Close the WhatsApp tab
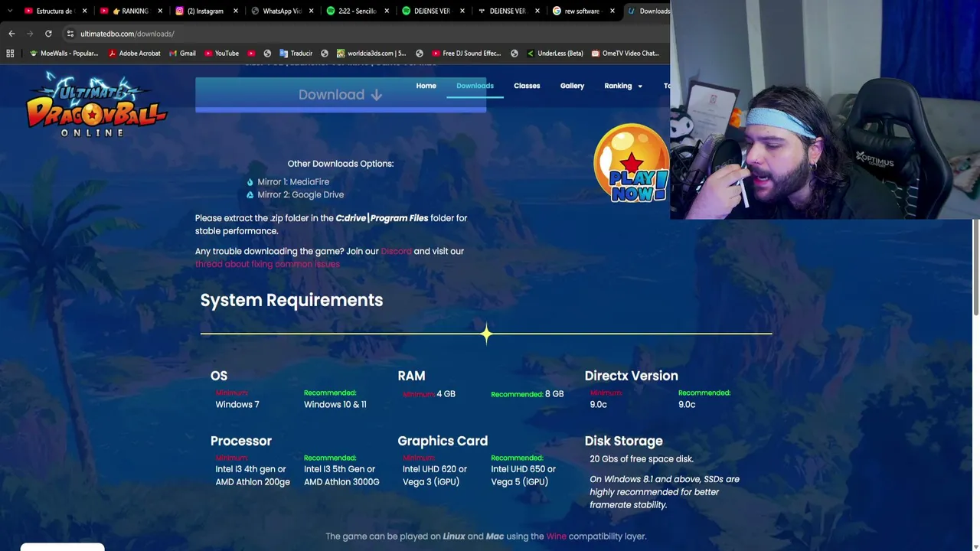The image size is (980, 551). [x=311, y=11]
